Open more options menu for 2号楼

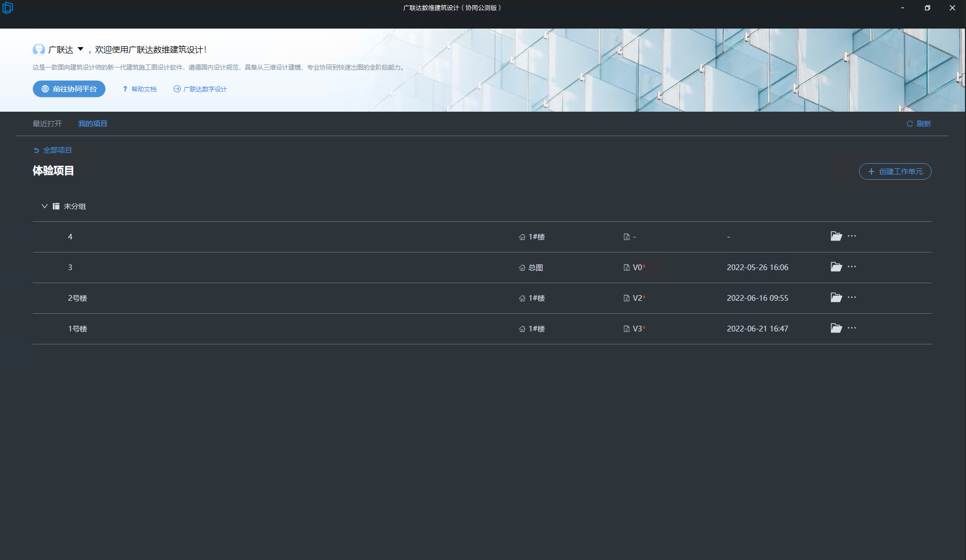[x=852, y=297]
